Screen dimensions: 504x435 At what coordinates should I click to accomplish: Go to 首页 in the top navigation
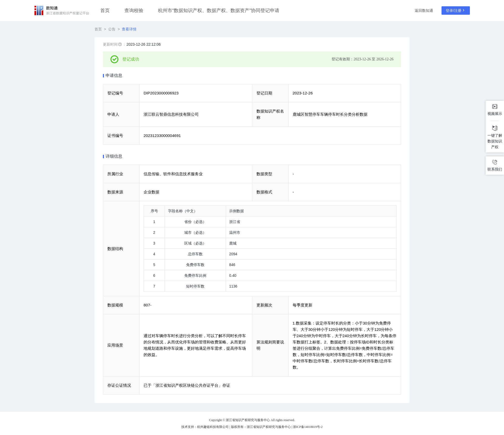[105, 10]
